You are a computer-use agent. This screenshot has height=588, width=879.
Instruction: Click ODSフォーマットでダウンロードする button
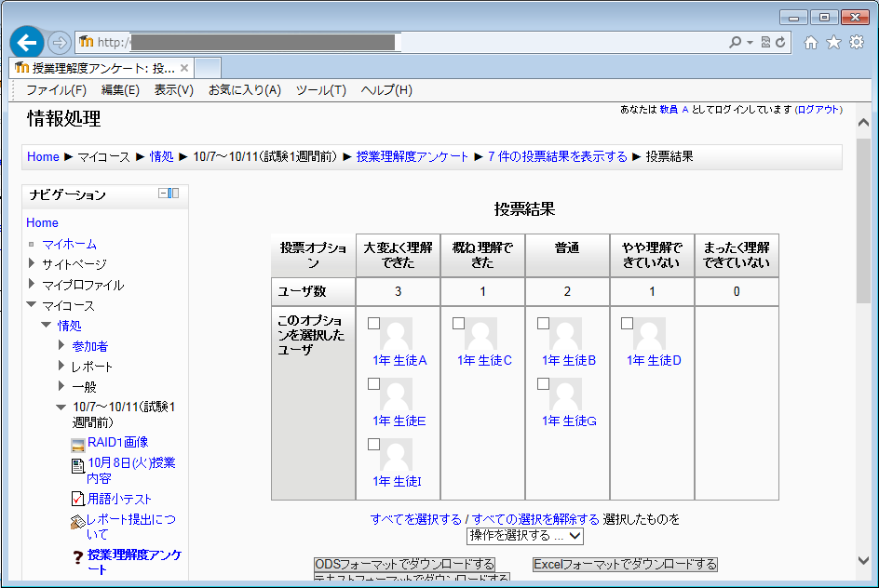pyautogui.click(x=404, y=564)
